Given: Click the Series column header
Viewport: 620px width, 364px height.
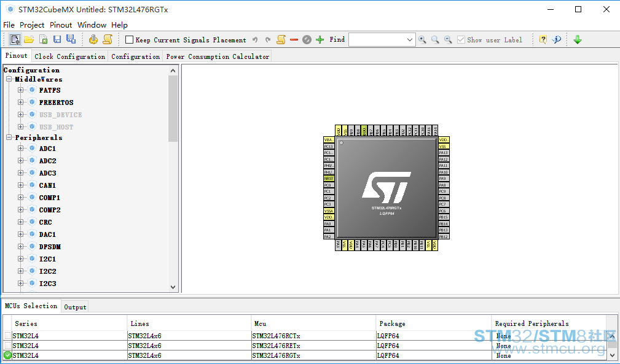Looking at the screenshot, I should (69, 323).
